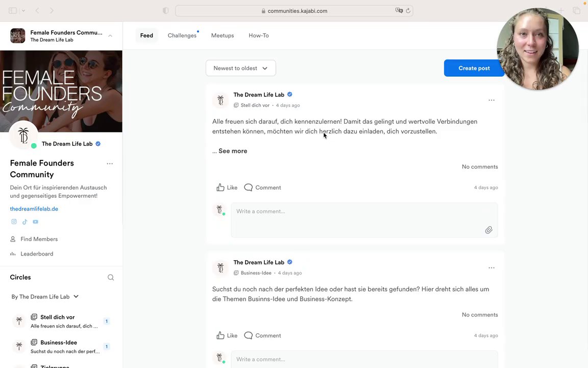Like the Stell dich vor post

[x=227, y=188]
